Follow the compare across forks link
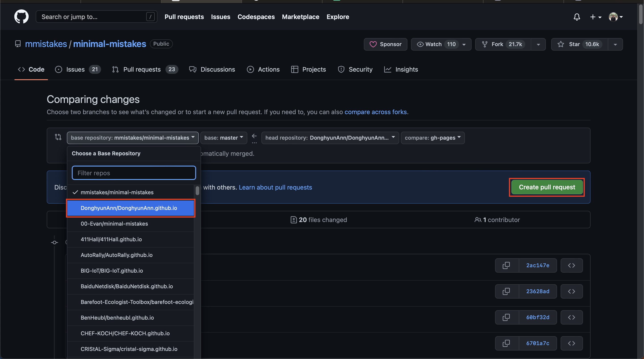644x359 pixels. [x=375, y=112]
